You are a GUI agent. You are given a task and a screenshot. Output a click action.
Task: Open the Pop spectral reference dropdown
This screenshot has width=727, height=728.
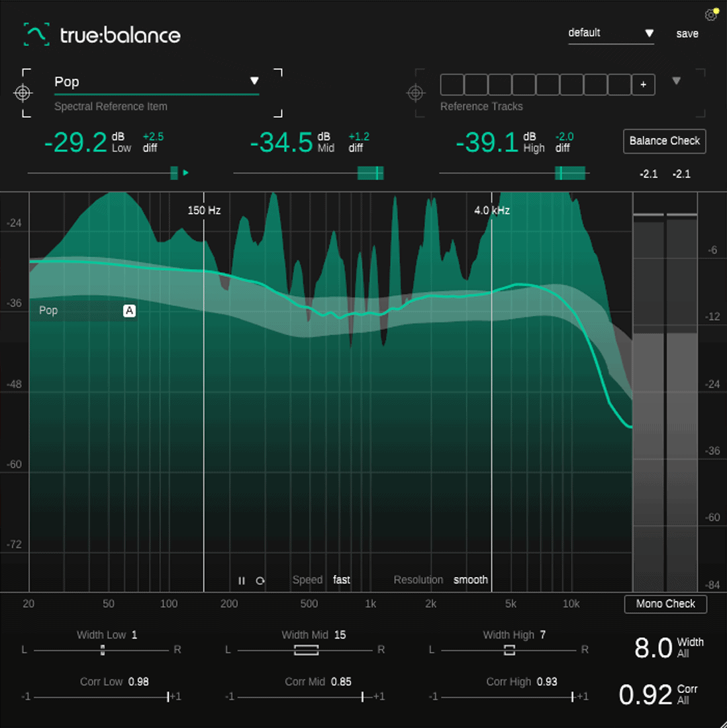point(255,81)
